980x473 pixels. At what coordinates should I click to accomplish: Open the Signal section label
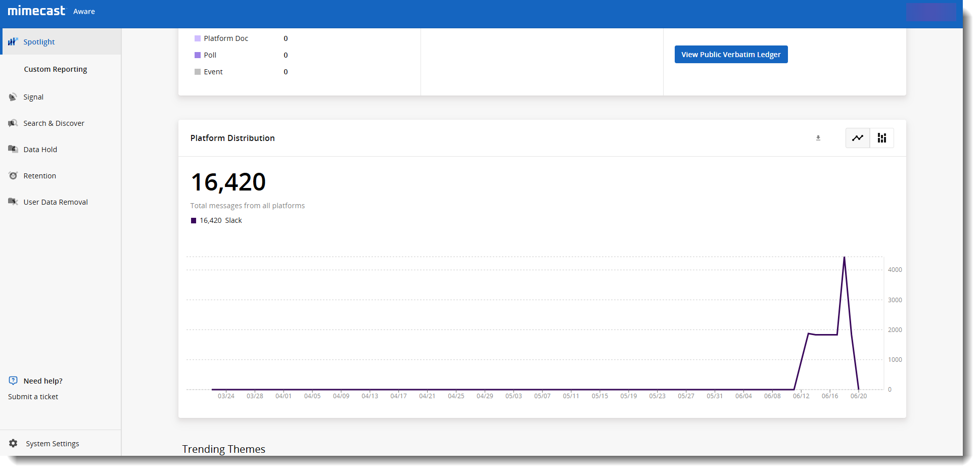coord(33,97)
